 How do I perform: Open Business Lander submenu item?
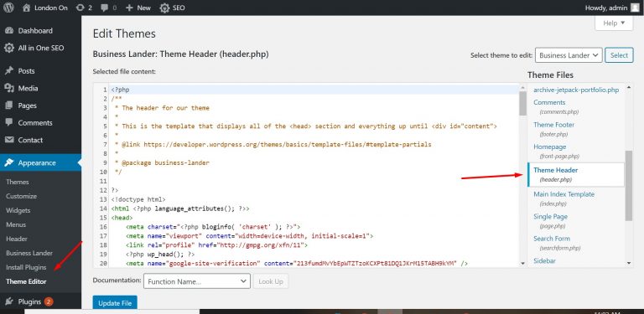click(x=29, y=253)
